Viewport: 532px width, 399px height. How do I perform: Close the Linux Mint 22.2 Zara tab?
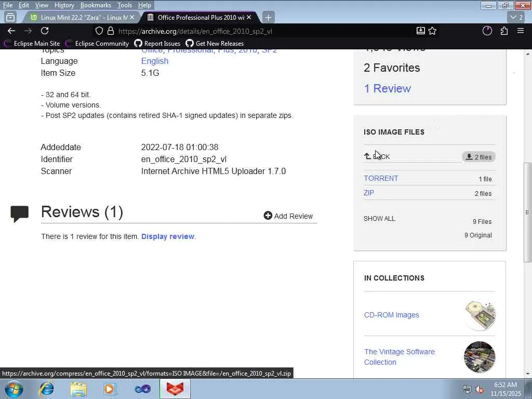click(132, 17)
